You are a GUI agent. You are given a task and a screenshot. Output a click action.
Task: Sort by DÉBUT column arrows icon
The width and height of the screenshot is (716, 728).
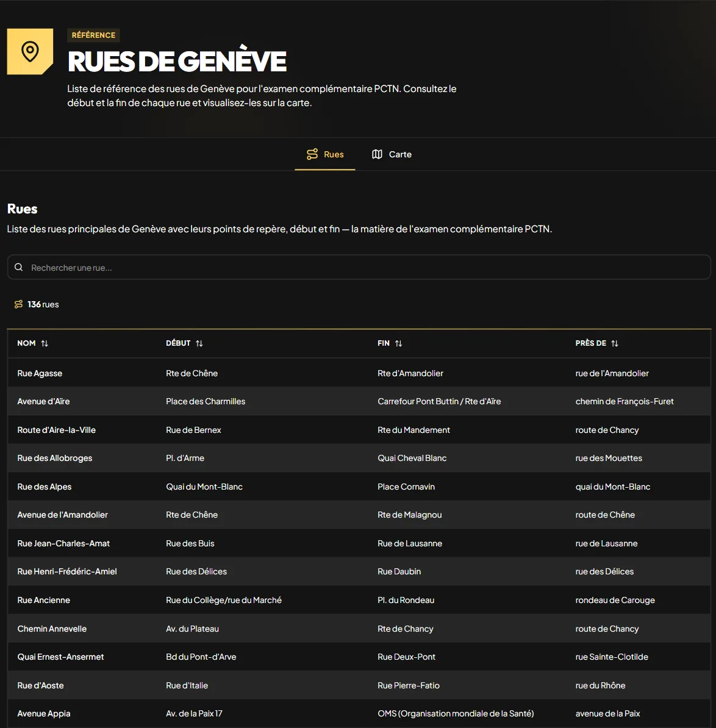[x=199, y=343]
